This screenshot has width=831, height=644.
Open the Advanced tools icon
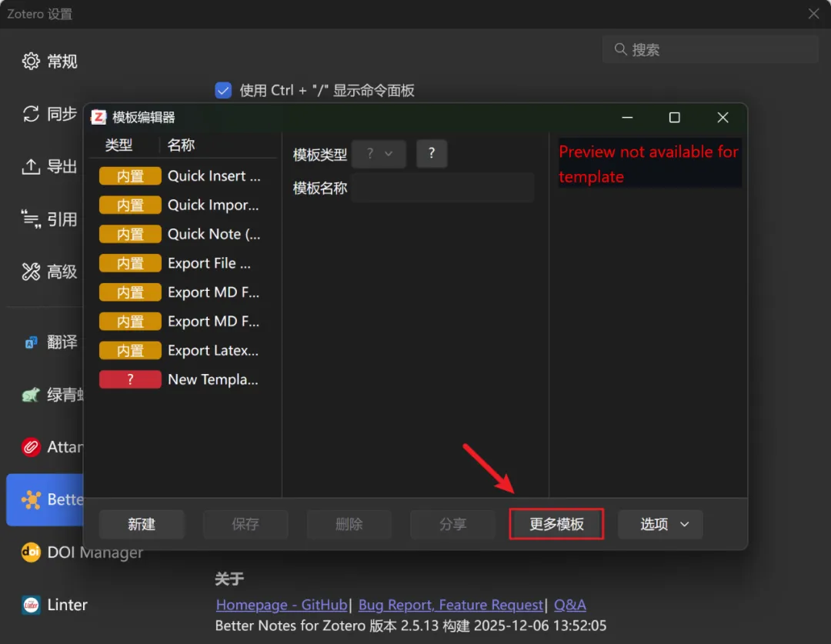[31, 272]
